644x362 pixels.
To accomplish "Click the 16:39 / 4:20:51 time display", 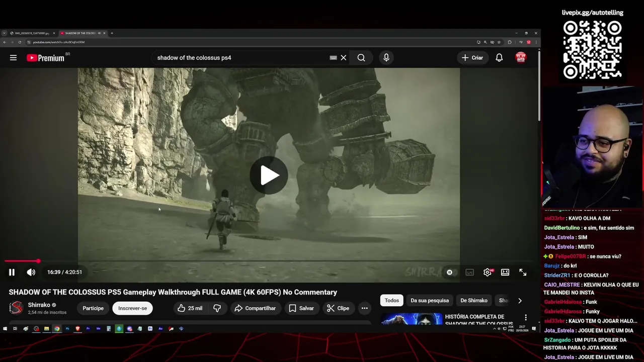I will point(64,273).
